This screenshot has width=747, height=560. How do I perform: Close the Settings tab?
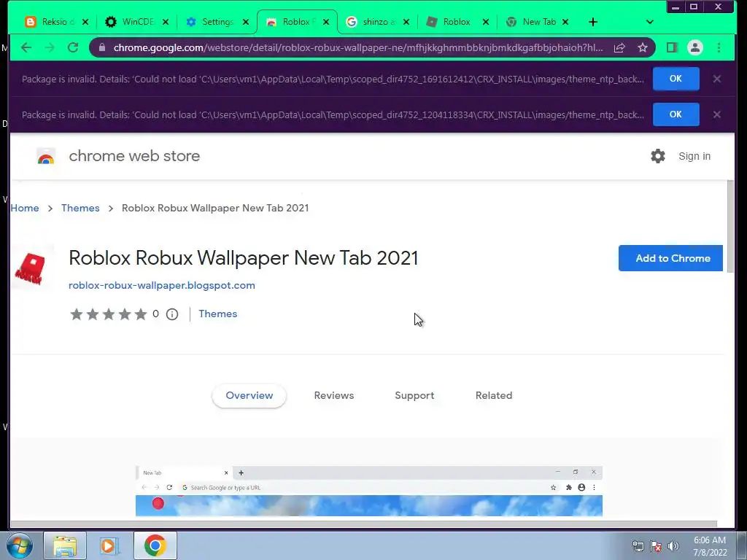246,22
